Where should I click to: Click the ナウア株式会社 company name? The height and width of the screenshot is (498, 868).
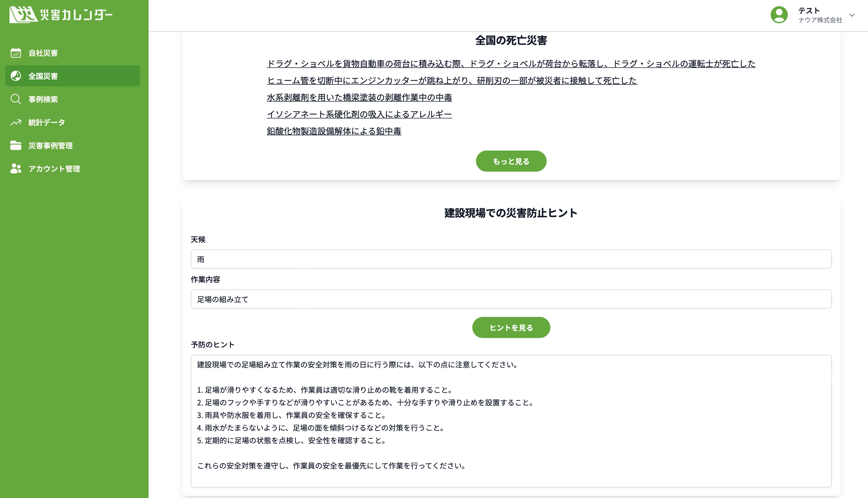(x=820, y=20)
